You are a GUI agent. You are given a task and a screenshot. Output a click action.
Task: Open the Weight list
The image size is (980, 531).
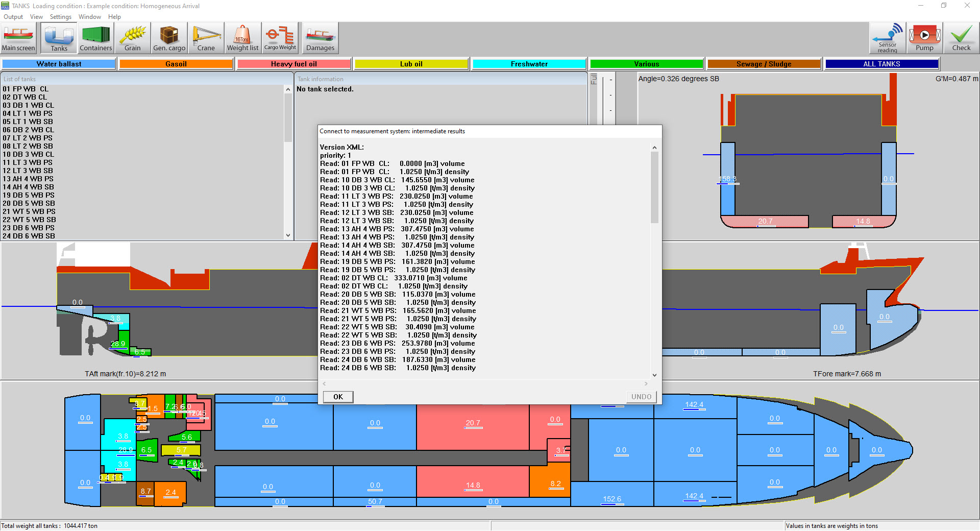pyautogui.click(x=242, y=38)
